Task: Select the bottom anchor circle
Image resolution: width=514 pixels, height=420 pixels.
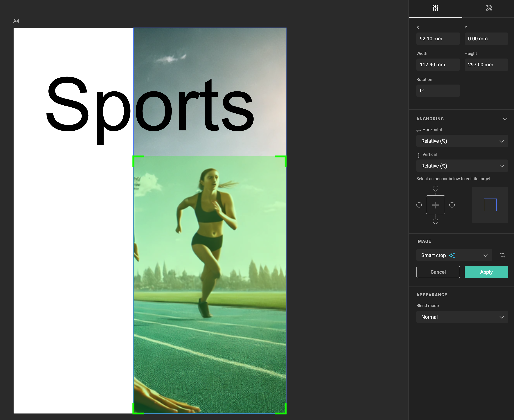Action: (435, 221)
